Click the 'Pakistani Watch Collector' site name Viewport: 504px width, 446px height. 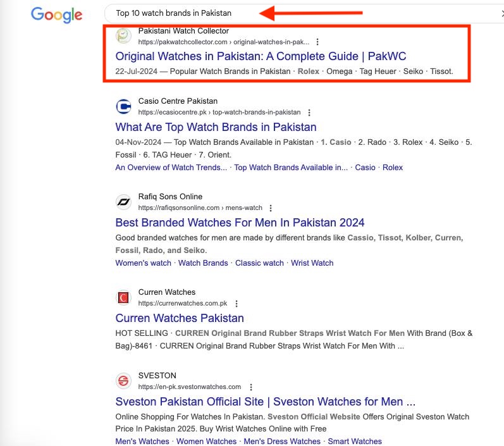(183, 31)
